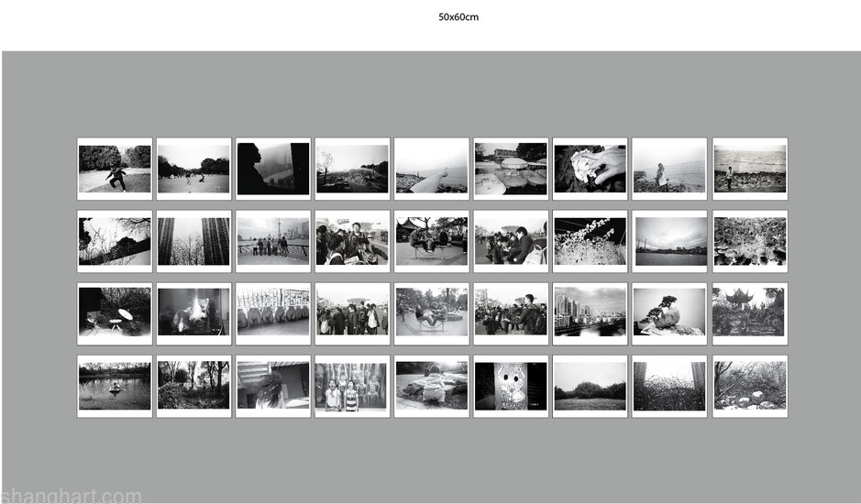Open the silhouetted face profile photo
The image size is (861, 504).
pos(273,169)
